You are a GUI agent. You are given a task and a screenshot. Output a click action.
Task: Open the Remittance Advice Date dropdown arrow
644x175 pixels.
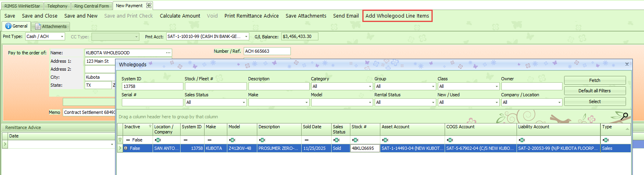pyautogui.click(x=112, y=144)
